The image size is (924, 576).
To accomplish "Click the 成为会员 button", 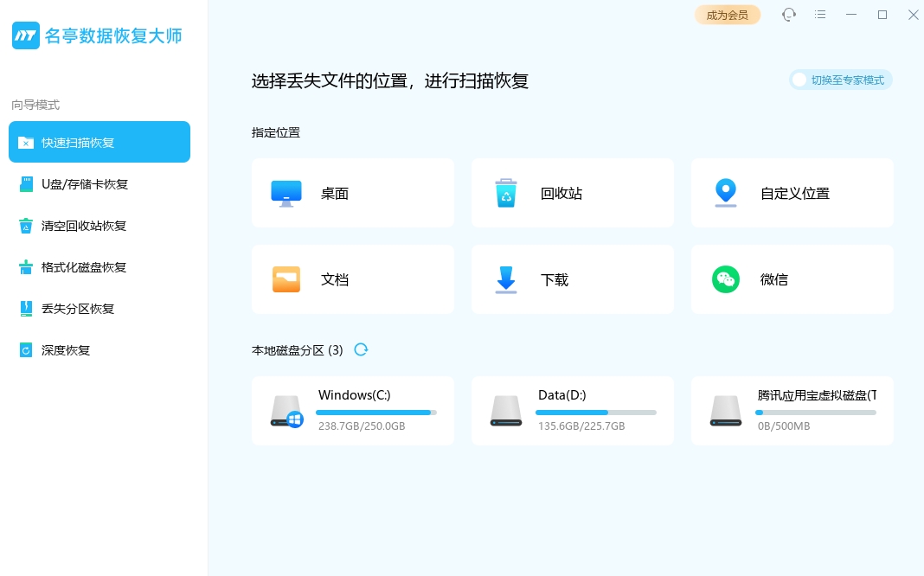I will pyautogui.click(x=728, y=15).
